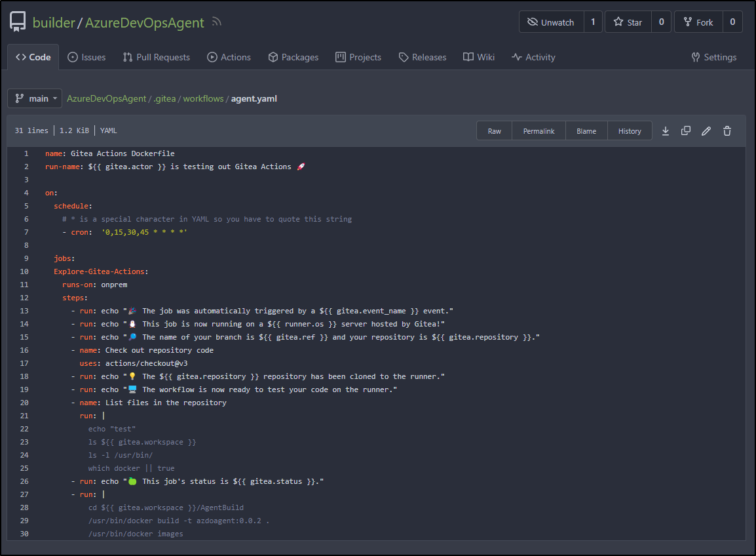Image resolution: width=756 pixels, height=556 pixels.
Task: Click 'agent.yaml' file name in breadcrumb
Action: pos(254,98)
